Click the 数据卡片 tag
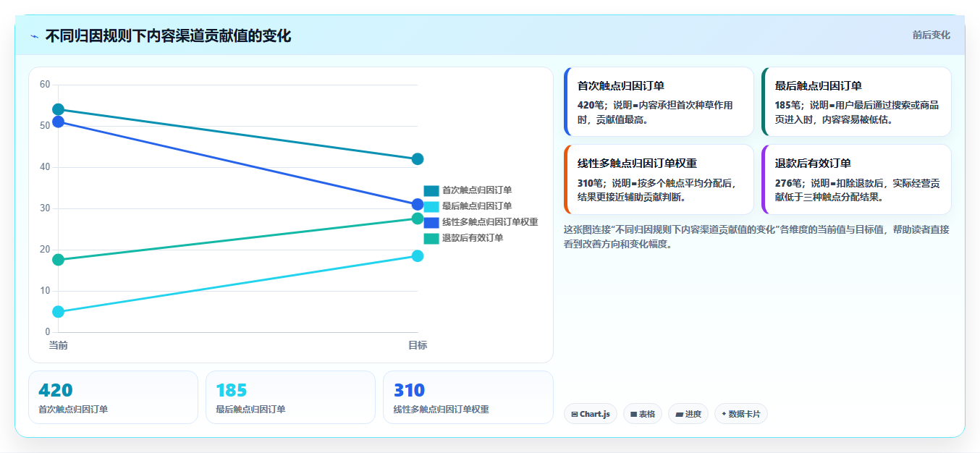Image resolution: width=980 pixels, height=453 pixels. point(740,414)
